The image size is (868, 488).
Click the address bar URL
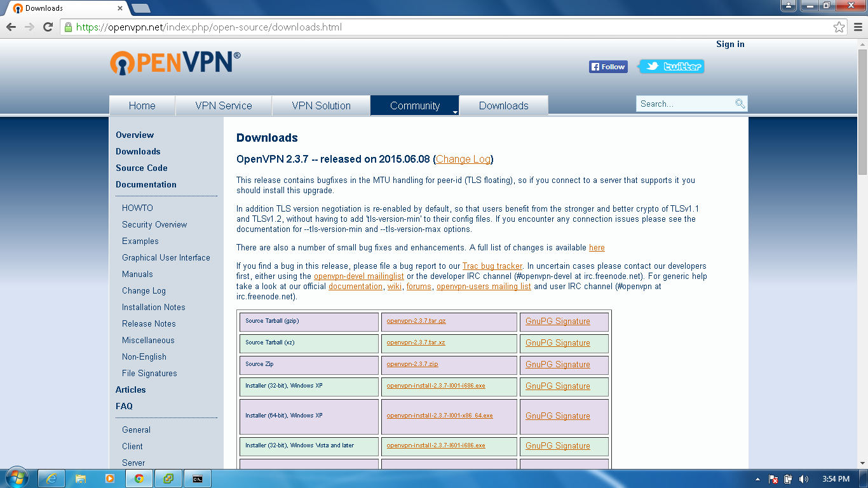click(209, 27)
